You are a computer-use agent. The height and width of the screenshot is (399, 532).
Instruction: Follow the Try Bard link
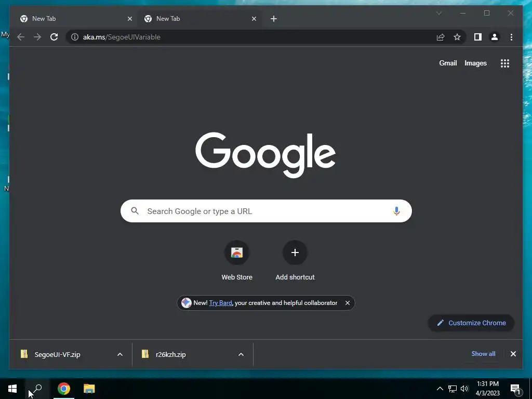click(220, 303)
